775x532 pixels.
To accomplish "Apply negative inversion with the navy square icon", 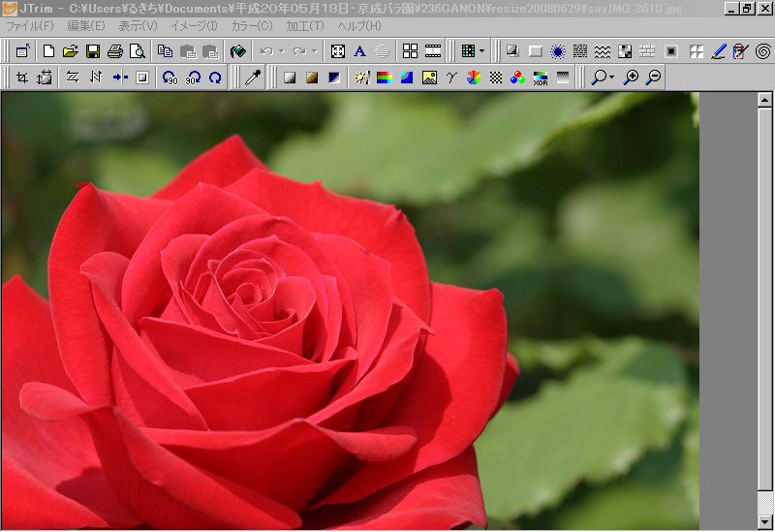I will click(334, 78).
